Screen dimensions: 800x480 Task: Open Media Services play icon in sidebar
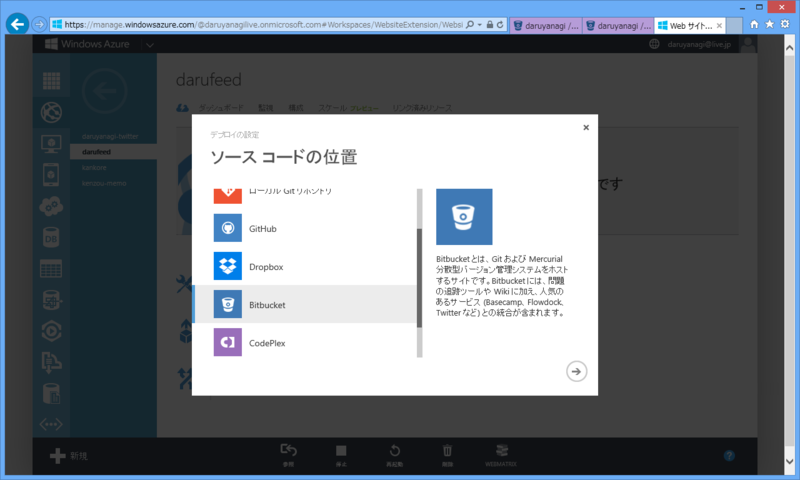(x=51, y=331)
